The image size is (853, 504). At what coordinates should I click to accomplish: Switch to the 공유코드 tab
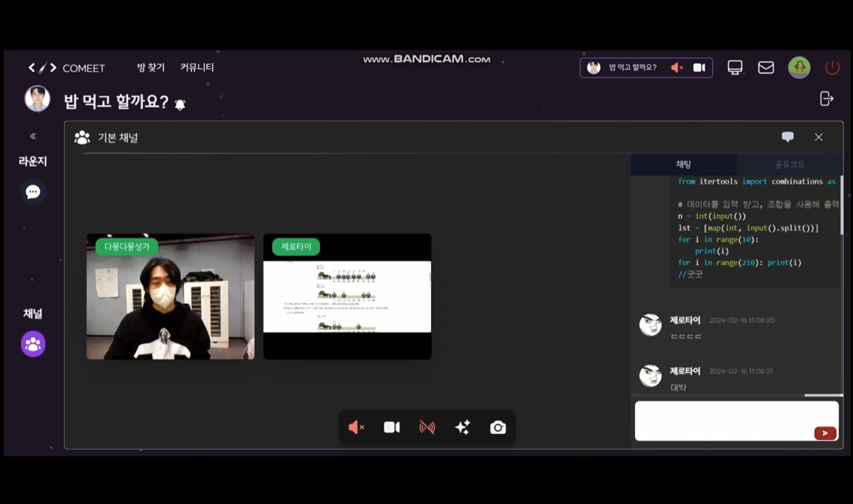click(x=789, y=165)
